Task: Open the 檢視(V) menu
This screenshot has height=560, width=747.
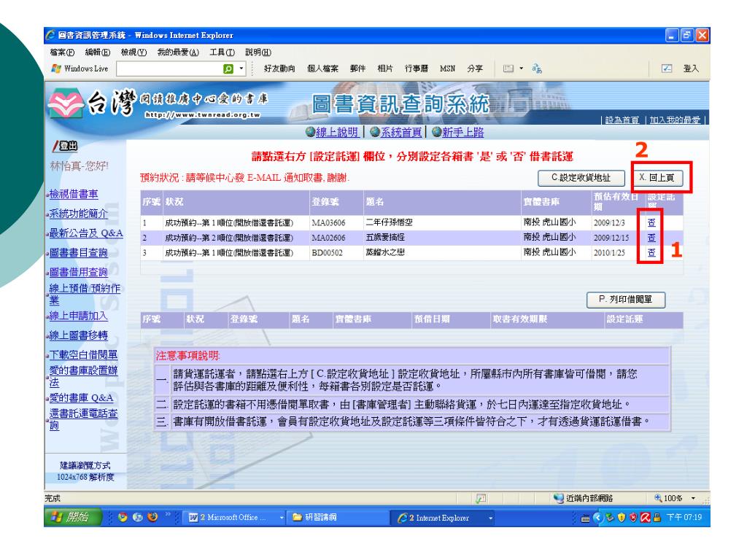Action: tap(134, 52)
